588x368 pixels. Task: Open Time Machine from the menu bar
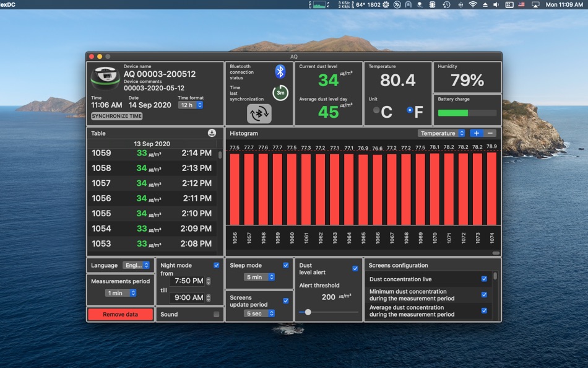[446, 4]
